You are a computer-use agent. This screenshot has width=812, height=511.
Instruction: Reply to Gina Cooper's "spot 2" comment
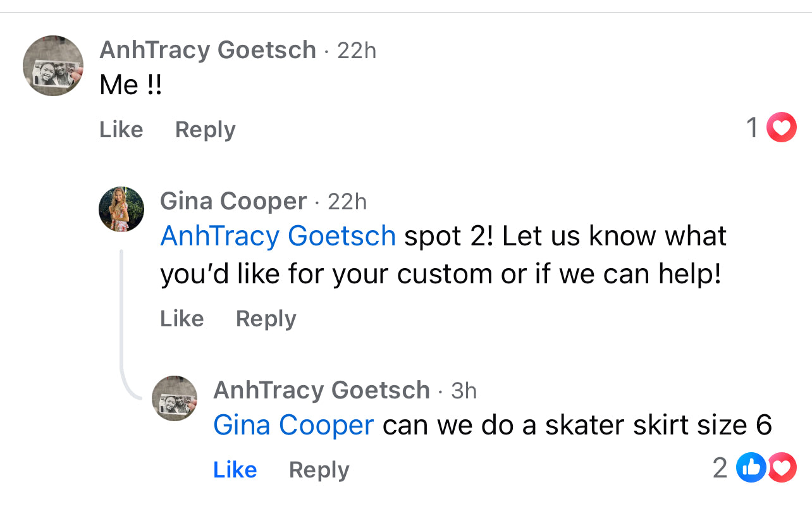(x=266, y=318)
